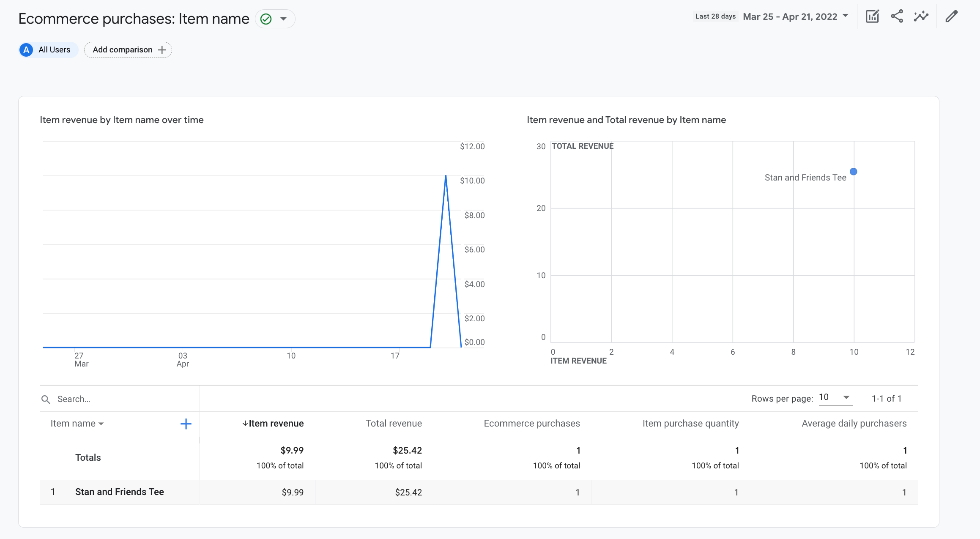Image resolution: width=980 pixels, height=539 pixels.
Task: Expand the Ecommerce purchases title dropdown
Action: click(284, 18)
